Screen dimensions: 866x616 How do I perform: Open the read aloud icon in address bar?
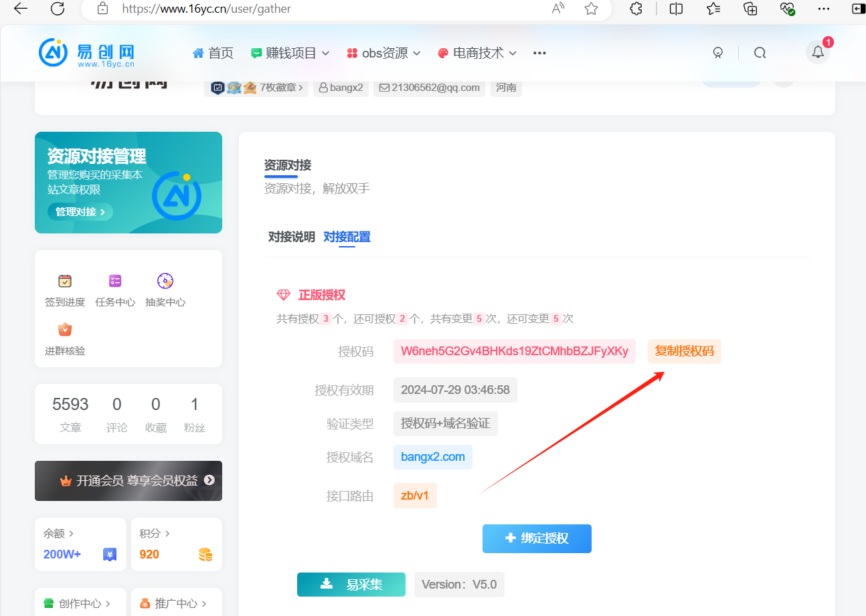click(557, 9)
